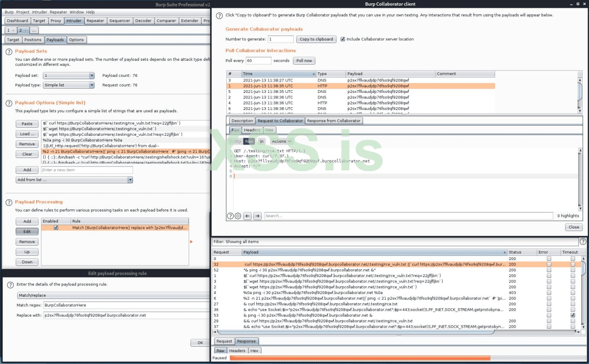589x364 pixels.
Task: Click the Replace with field
Action: tap(127, 316)
